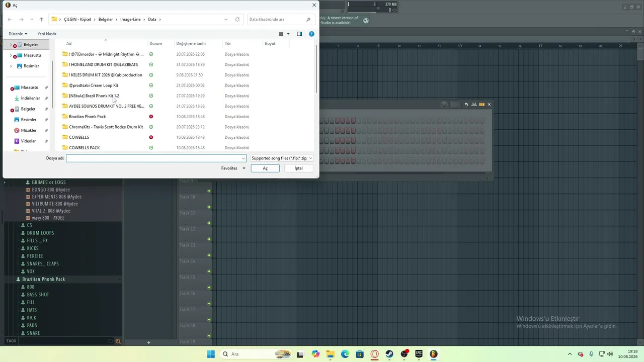Launch Steam from the taskbar
644x362 pixels.
(389, 354)
